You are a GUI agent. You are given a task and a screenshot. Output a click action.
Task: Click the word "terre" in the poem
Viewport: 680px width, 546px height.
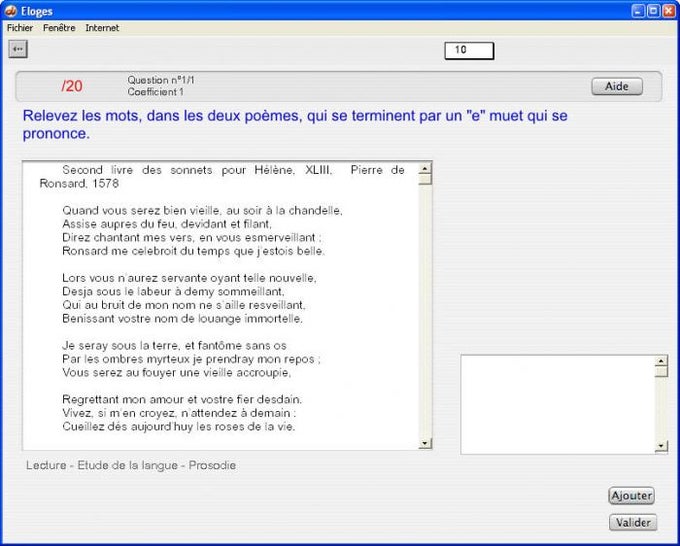(x=164, y=345)
